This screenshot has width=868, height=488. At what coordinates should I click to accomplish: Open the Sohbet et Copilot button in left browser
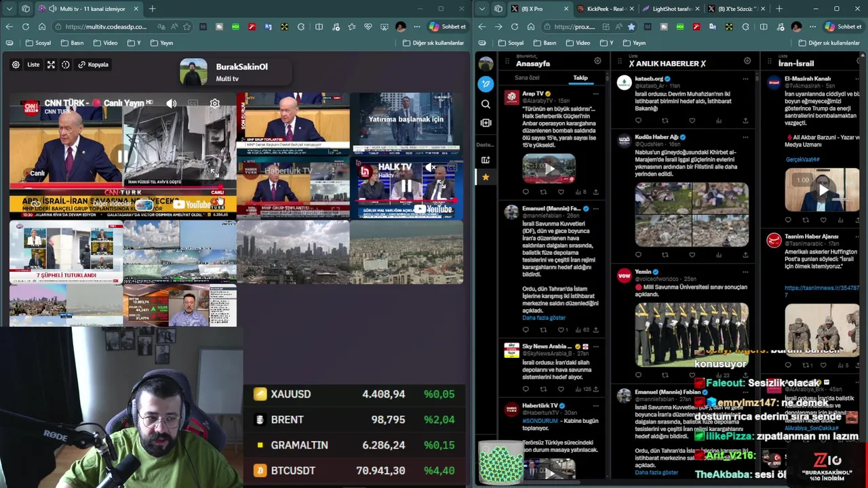coord(447,26)
